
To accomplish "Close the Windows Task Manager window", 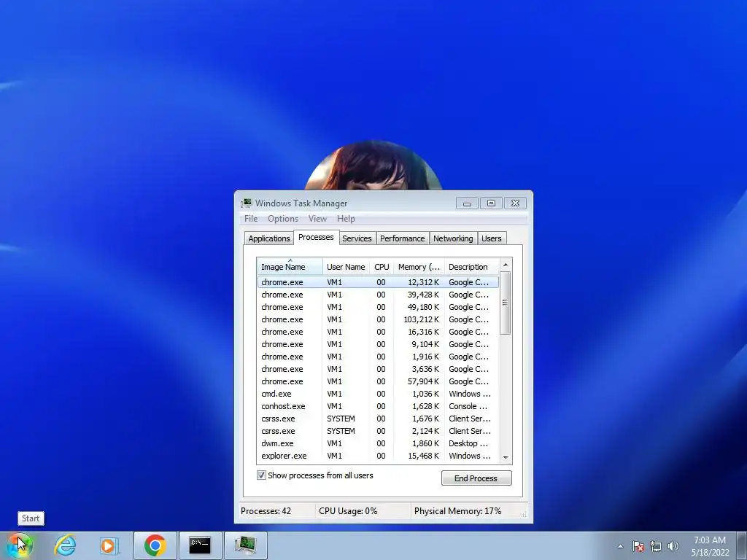I will [x=515, y=203].
